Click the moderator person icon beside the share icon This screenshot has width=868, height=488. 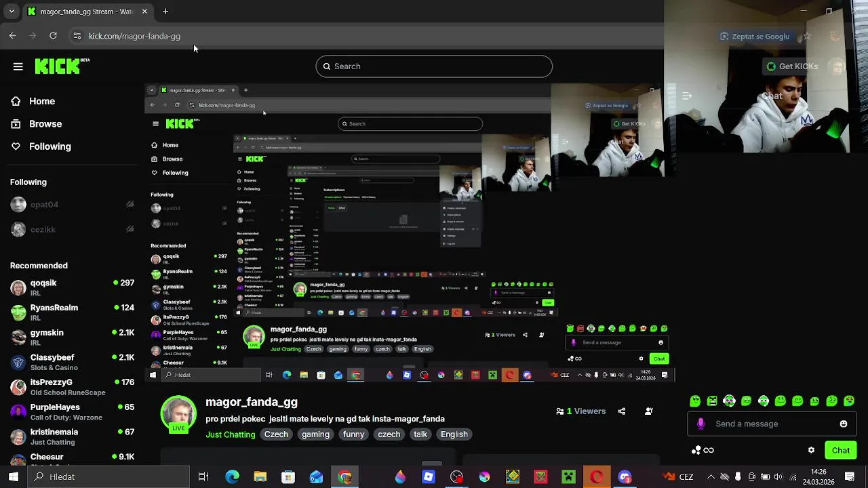[x=649, y=411]
